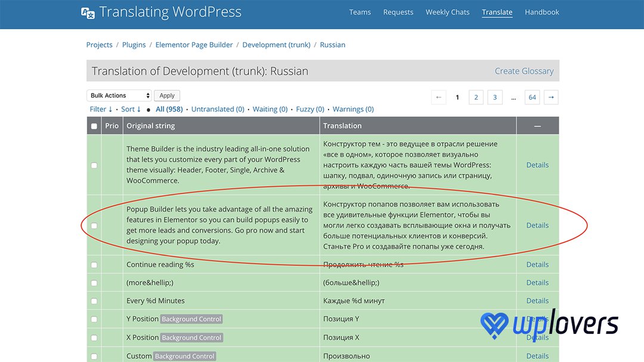Expand the Filter options

[101, 109]
